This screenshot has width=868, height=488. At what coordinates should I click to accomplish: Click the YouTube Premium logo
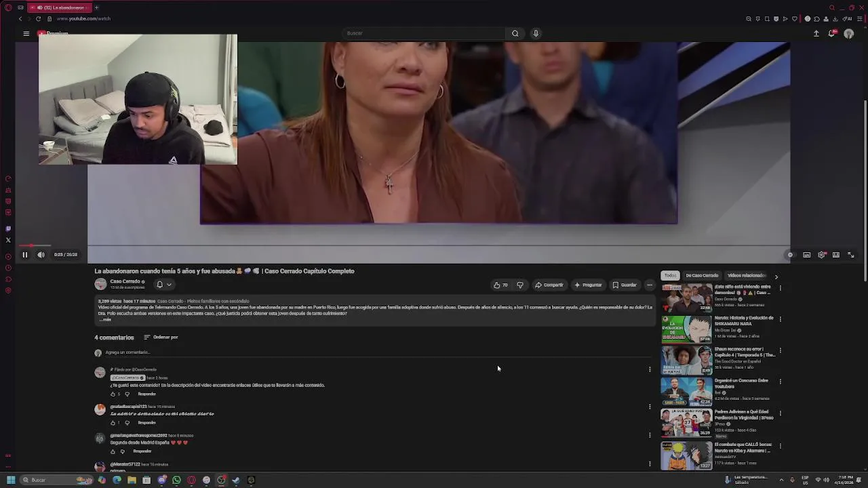pos(53,33)
